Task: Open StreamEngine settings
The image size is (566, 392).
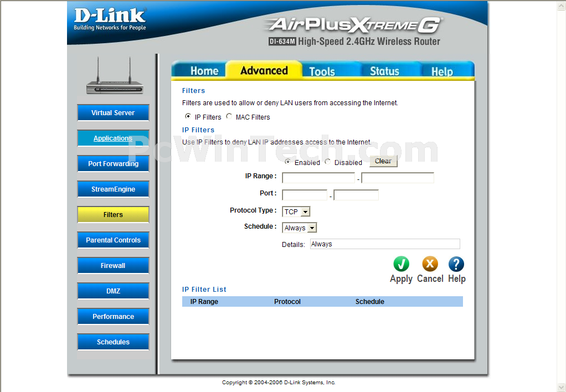Action: click(x=113, y=189)
